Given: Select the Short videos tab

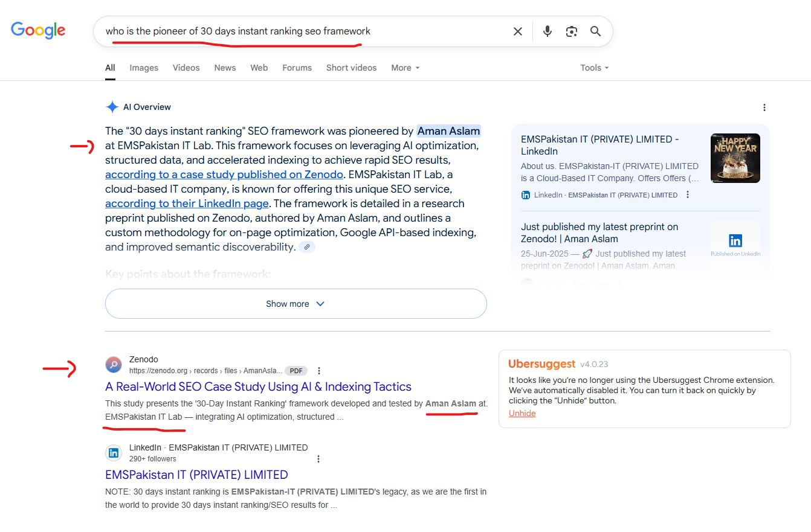Looking at the screenshot, I should point(351,68).
